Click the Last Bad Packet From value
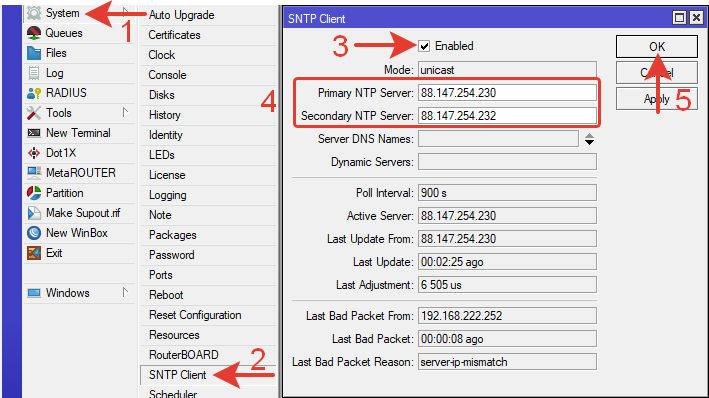 (x=507, y=316)
